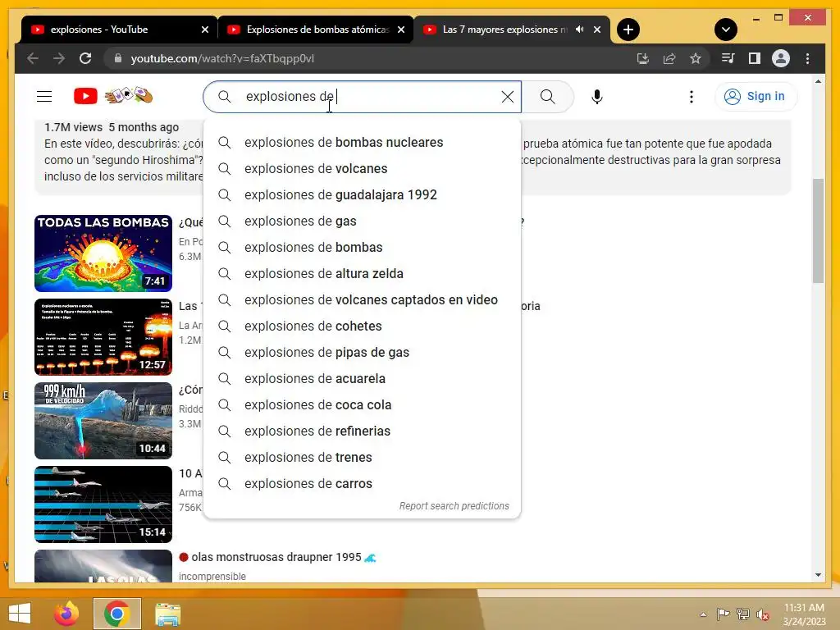Expand the tab search dropdown arrow
This screenshot has height=630, width=840.
[726, 30]
